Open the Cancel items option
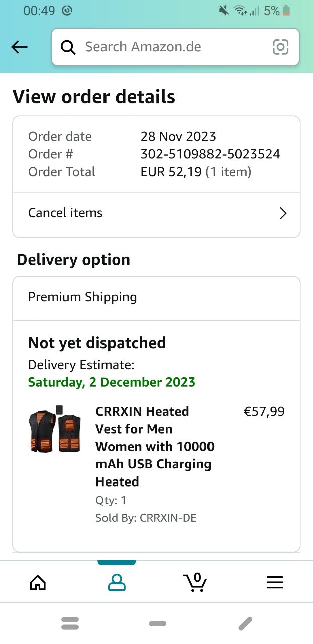 tap(65, 213)
